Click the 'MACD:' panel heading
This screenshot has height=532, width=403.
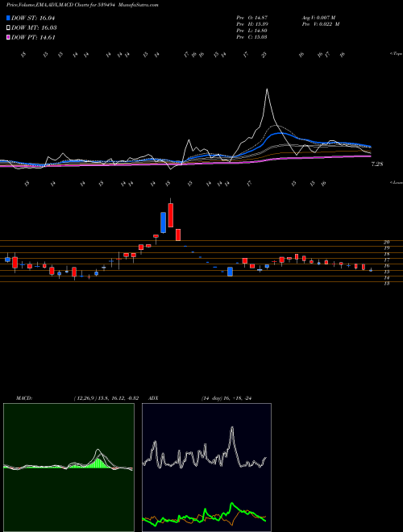click(x=24, y=398)
